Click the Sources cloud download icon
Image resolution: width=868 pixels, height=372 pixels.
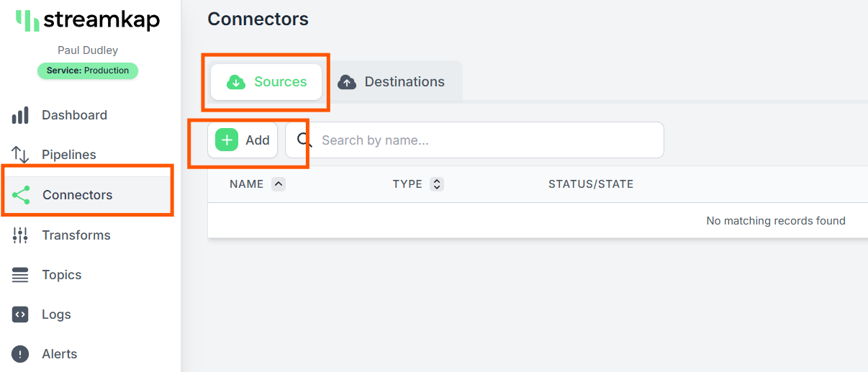tap(236, 82)
